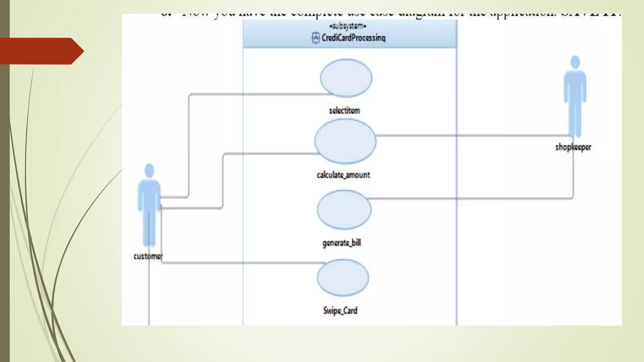644x362 pixels.
Task: Click the calculate_amount label text
Action: [343, 175]
